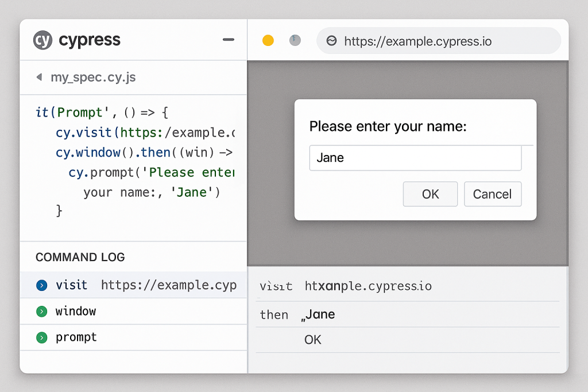Click the cypress wordmark text
Screen dimensions: 588x392
[x=90, y=40]
